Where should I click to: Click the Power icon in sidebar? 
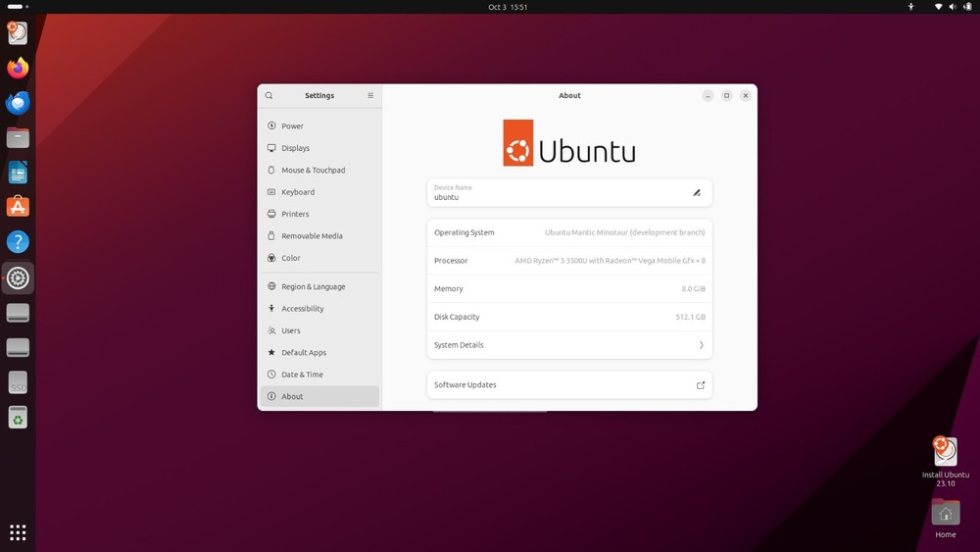271,125
